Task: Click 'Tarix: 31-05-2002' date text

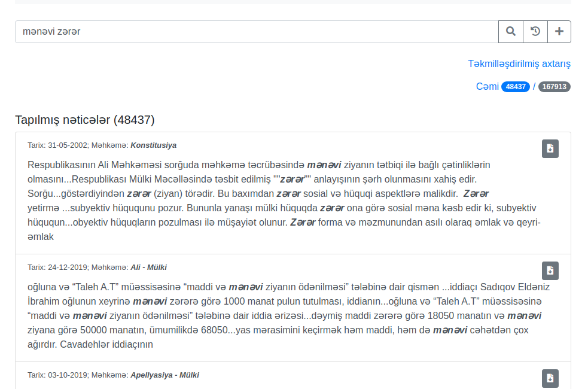Action: point(57,145)
